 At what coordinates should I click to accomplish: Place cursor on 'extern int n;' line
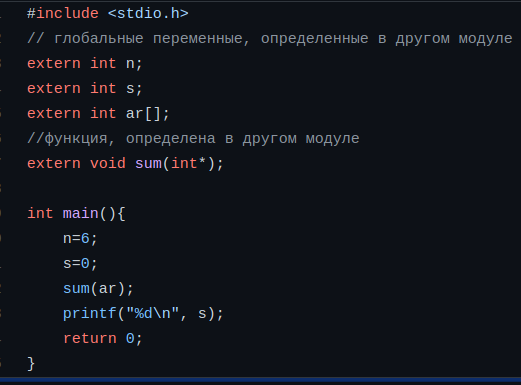click(x=85, y=63)
